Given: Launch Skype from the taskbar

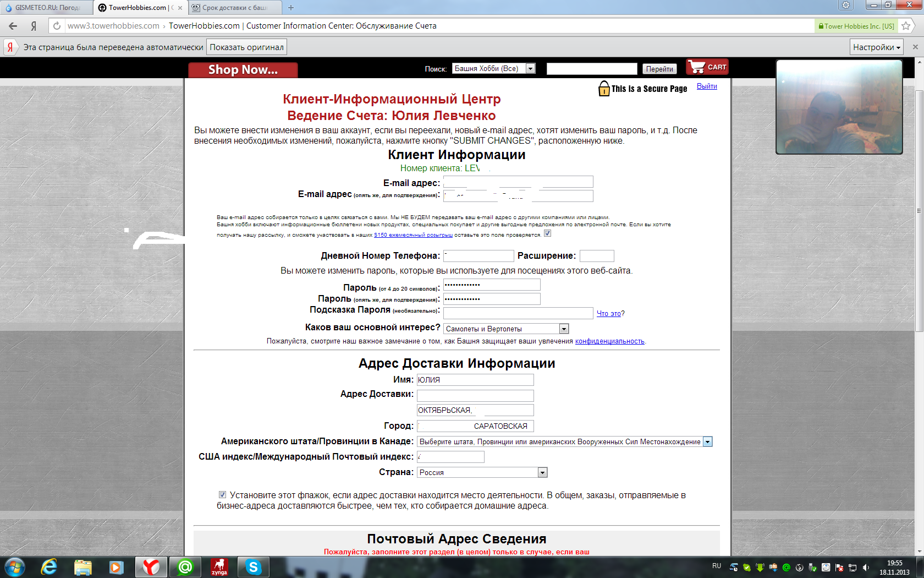Looking at the screenshot, I should (x=253, y=566).
